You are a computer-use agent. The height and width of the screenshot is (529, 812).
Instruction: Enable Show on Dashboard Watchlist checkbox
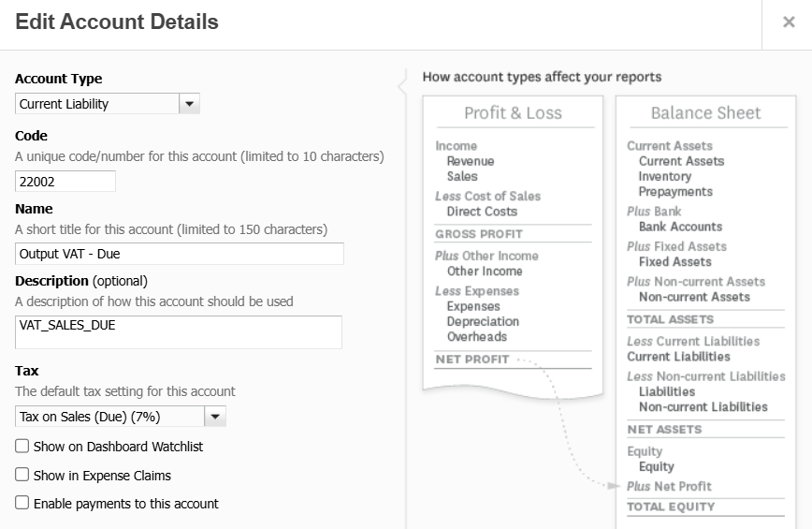pyautogui.click(x=22, y=447)
